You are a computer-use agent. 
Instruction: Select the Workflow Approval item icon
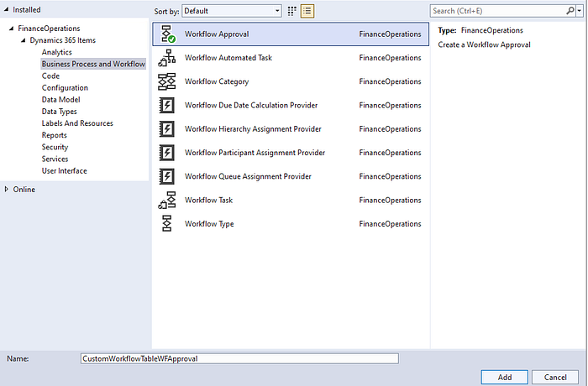pyautogui.click(x=167, y=34)
